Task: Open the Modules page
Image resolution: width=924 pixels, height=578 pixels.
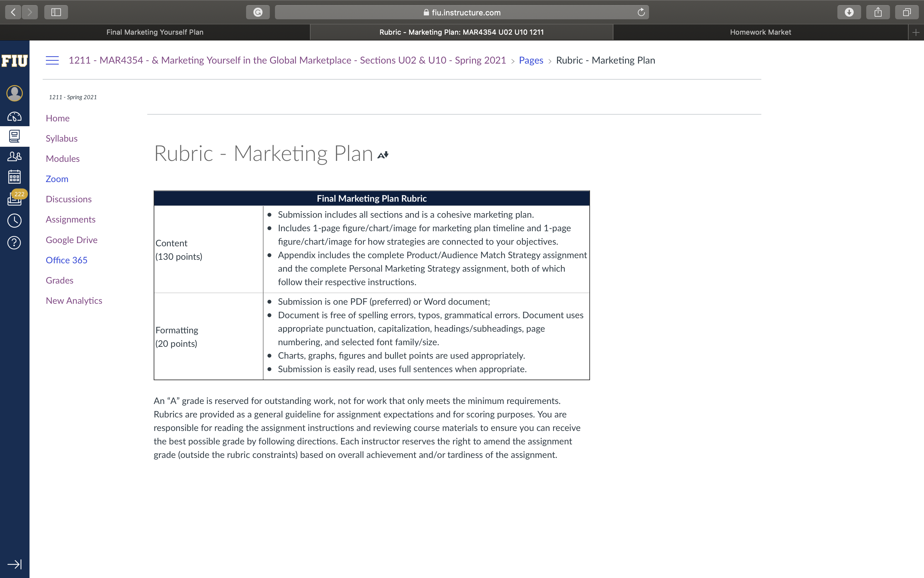Action: [x=63, y=159]
